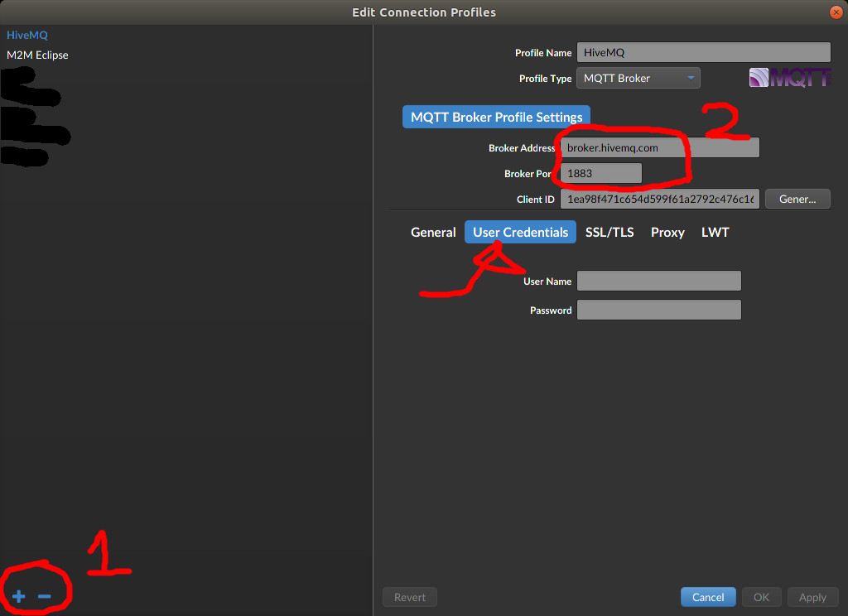Click MQTT Broker Profile Settings header

[497, 117]
